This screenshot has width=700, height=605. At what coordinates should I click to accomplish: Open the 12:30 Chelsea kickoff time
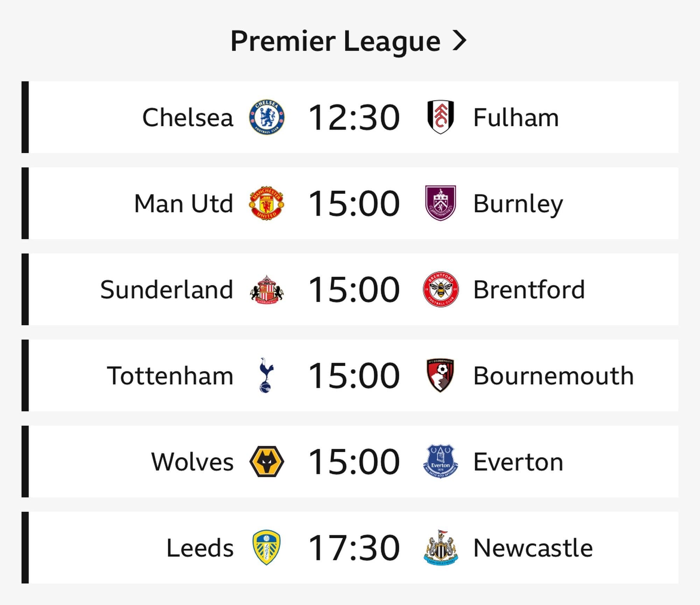(353, 118)
